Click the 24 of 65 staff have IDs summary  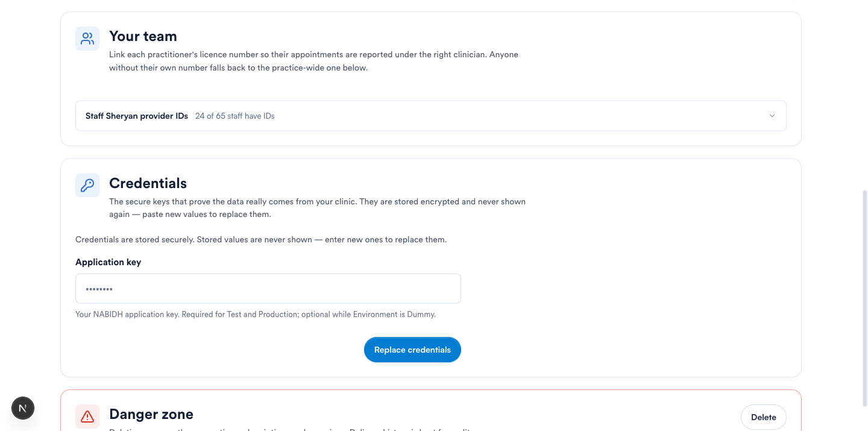pyautogui.click(x=235, y=116)
